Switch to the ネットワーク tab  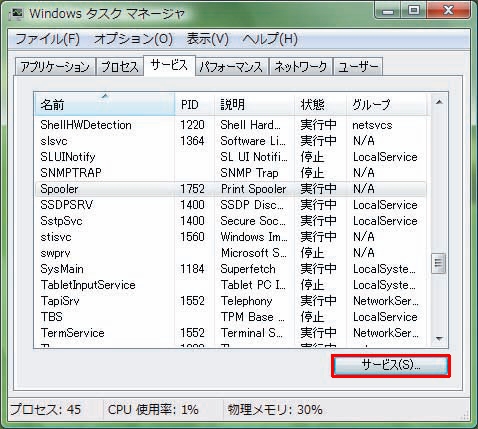[301, 67]
